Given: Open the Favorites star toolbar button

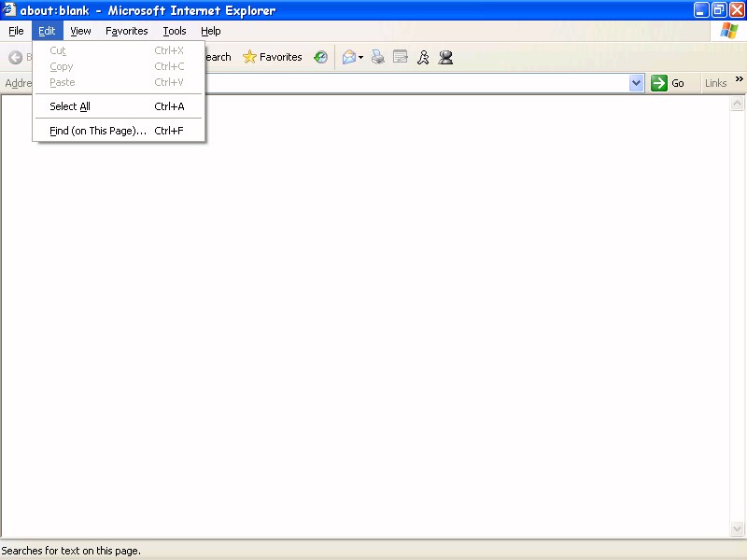Looking at the screenshot, I should 272,57.
